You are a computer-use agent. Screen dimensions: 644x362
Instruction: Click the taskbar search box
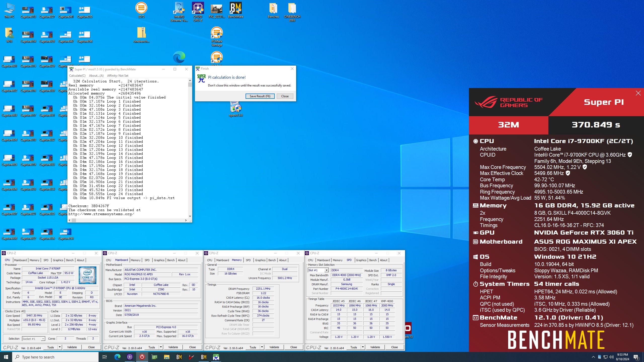click(55, 357)
